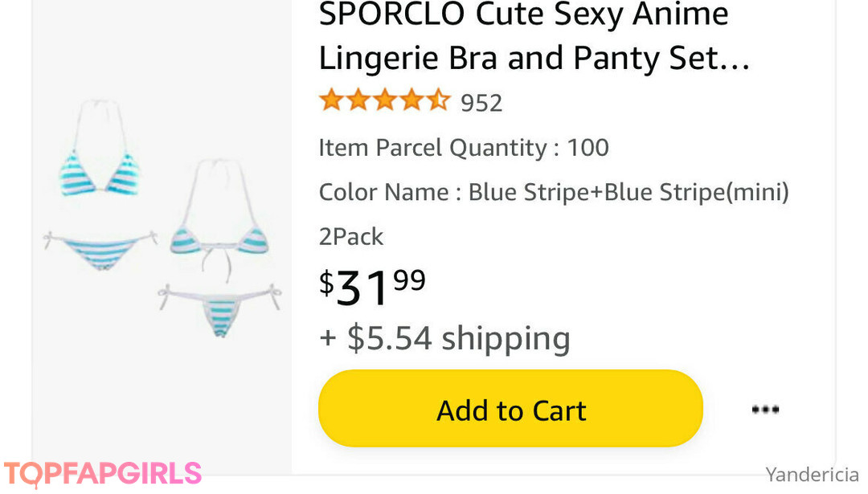Click the large striped bikini top image

pyautogui.click(x=99, y=171)
